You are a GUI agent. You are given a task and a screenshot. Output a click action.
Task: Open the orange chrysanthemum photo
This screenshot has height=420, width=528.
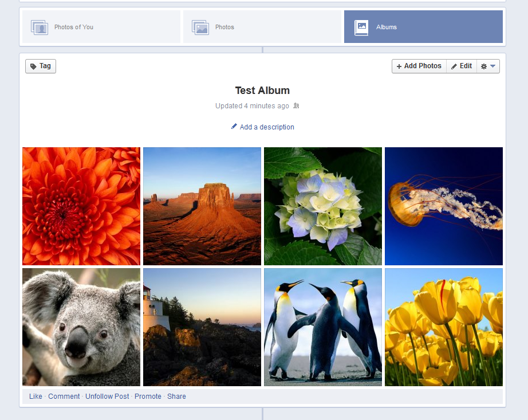click(81, 206)
